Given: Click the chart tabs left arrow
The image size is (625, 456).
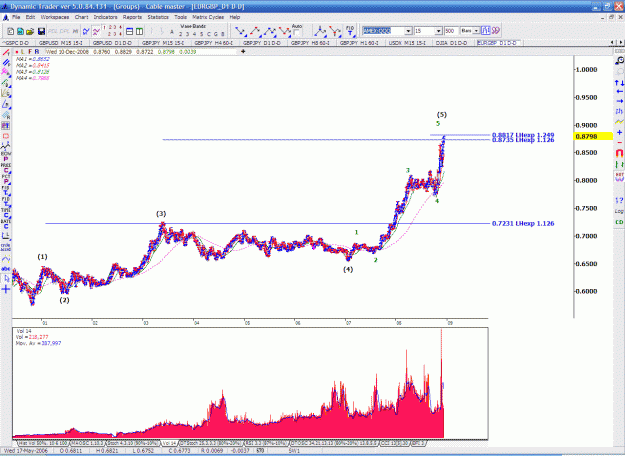Looking at the screenshot, I should pos(613,43).
